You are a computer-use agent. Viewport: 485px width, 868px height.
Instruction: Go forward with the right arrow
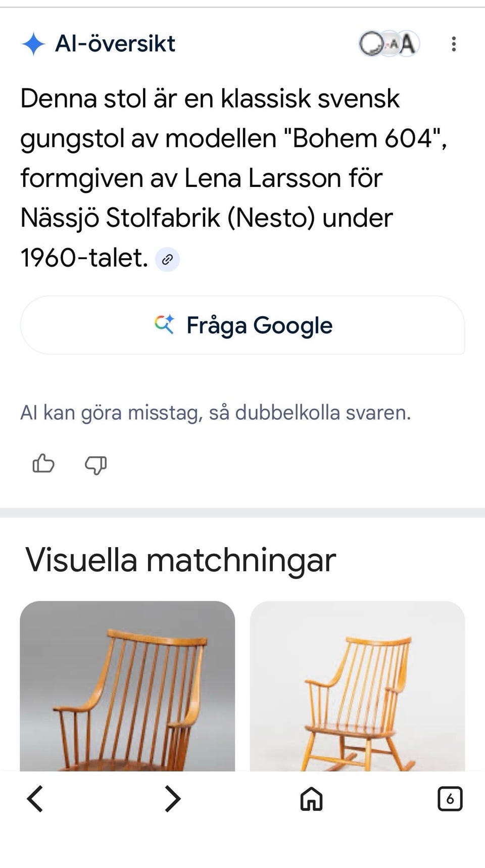coord(173,799)
